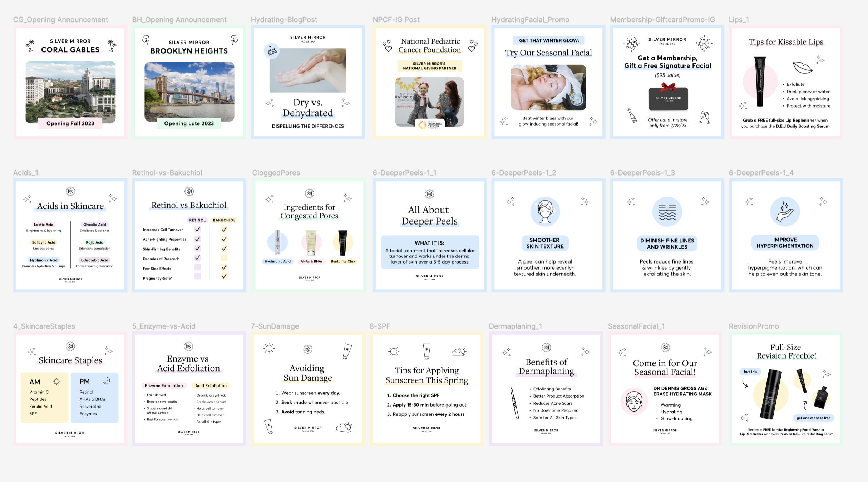Select the dermaplaning scalpel illustration
This screenshot has height=482, width=868.
pos(514,403)
